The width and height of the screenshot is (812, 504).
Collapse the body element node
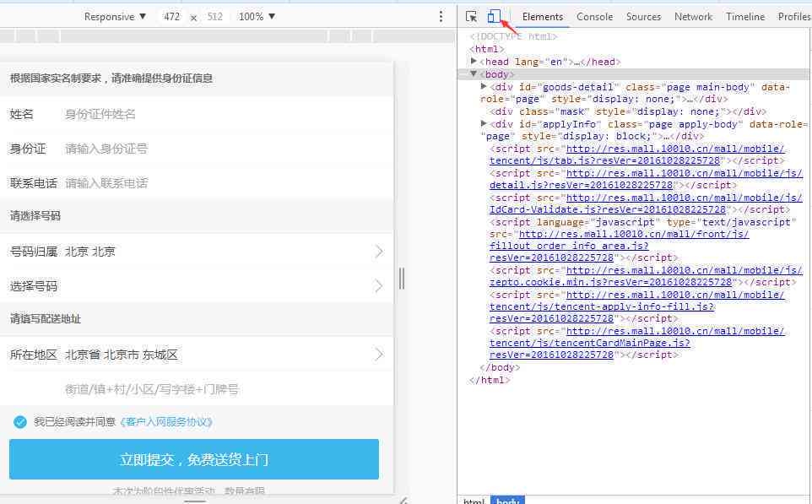(x=474, y=74)
